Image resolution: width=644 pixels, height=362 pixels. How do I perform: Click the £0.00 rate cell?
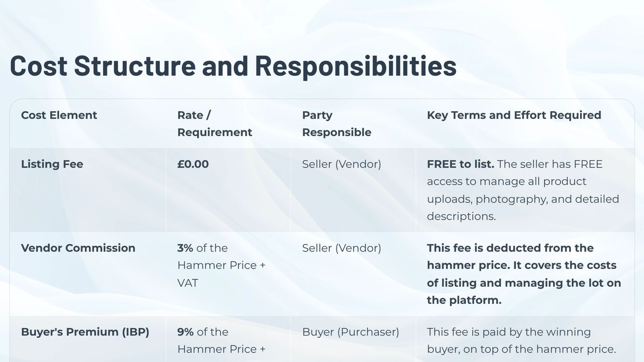pos(193,164)
